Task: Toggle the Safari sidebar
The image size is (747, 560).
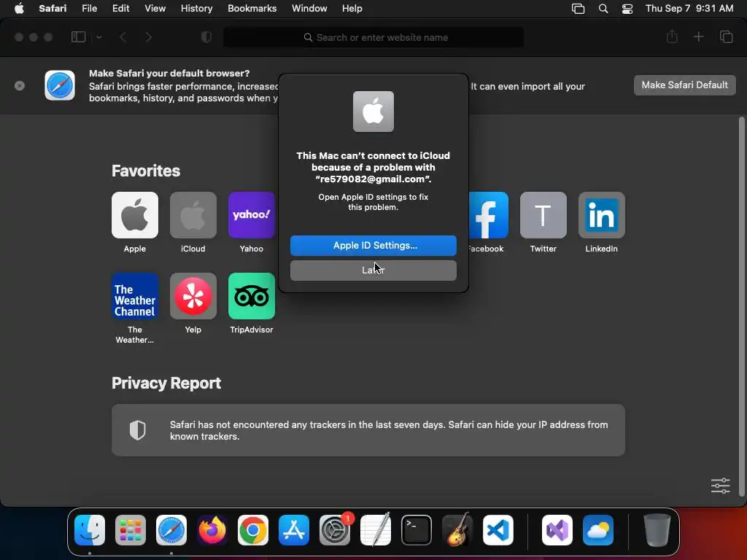Action: 78,37
